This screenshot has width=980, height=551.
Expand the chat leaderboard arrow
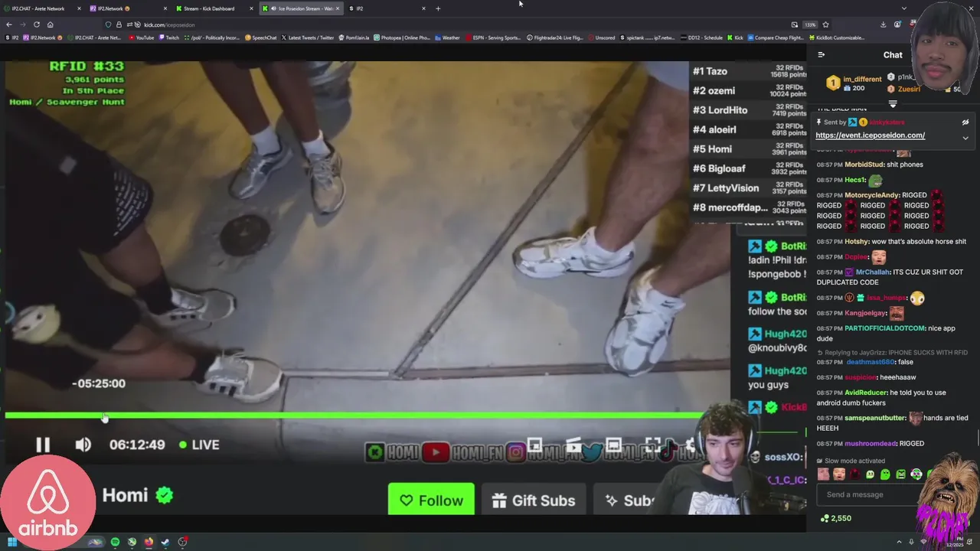[x=893, y=103]
